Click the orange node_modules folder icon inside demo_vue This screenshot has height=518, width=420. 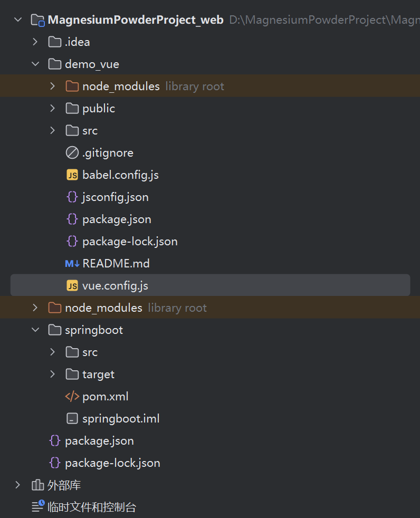(72, 87)
